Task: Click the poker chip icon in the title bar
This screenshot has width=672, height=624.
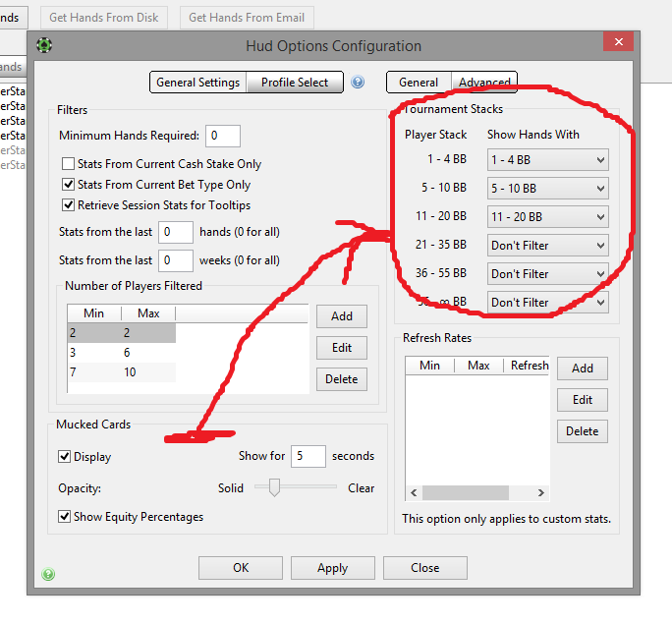Action: pyautogui.click(x=44, y=45)
